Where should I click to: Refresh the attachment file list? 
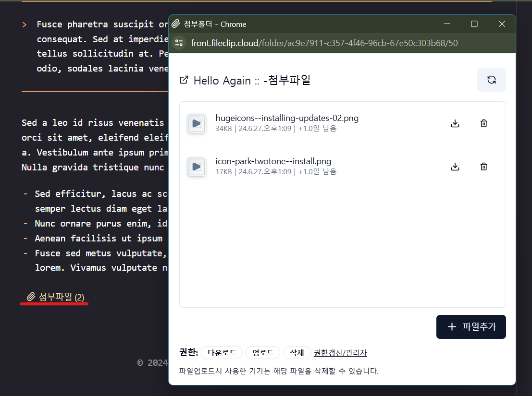491,79
